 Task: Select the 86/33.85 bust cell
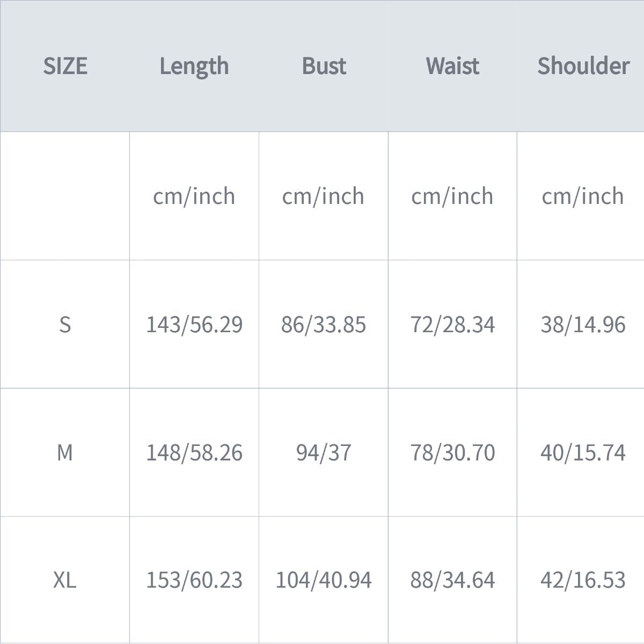pyautogui.click(x=324, y=325)
